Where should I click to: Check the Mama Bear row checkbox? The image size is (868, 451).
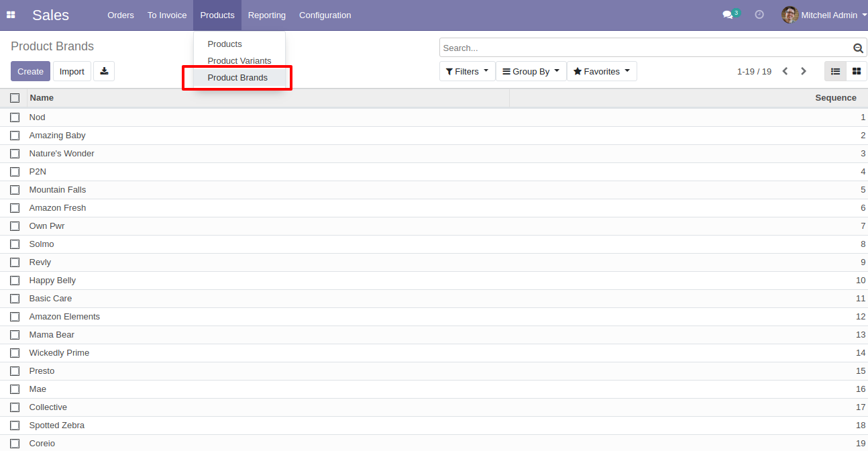pyautogui.click(x=15, y=335)
